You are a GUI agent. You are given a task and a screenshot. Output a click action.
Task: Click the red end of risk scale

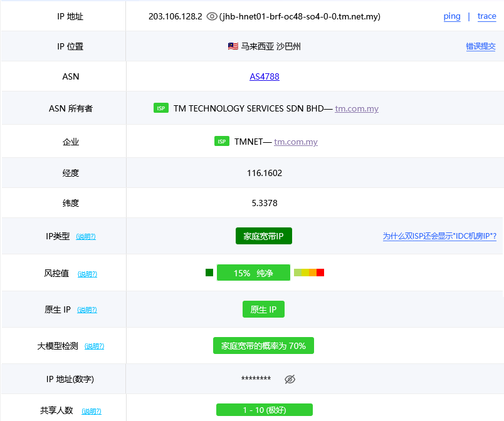tap(320, 273)
